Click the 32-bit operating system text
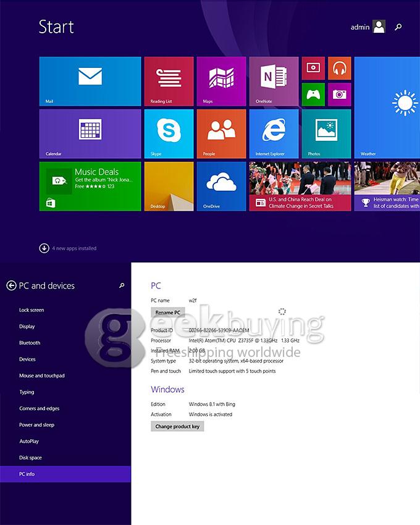Viewport: 420px width, 525px height. [x=236, y=361]
